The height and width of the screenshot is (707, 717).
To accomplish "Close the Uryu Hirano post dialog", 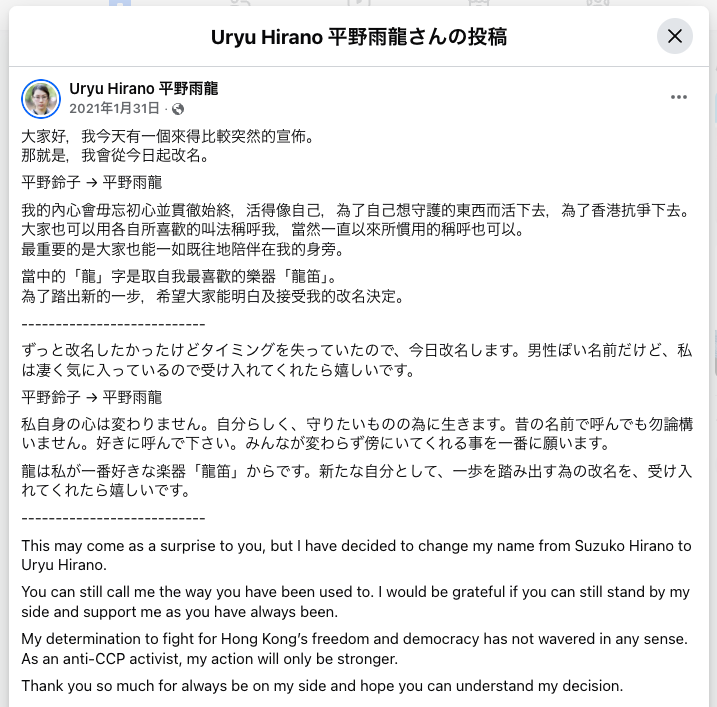I will click(x=674, y=36).
